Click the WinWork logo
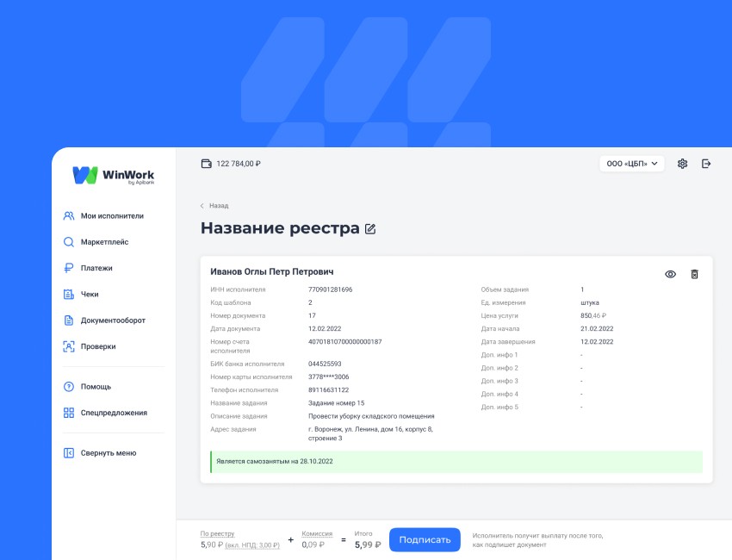This screenshot has width=732, height=560. (x=115, y=174)
